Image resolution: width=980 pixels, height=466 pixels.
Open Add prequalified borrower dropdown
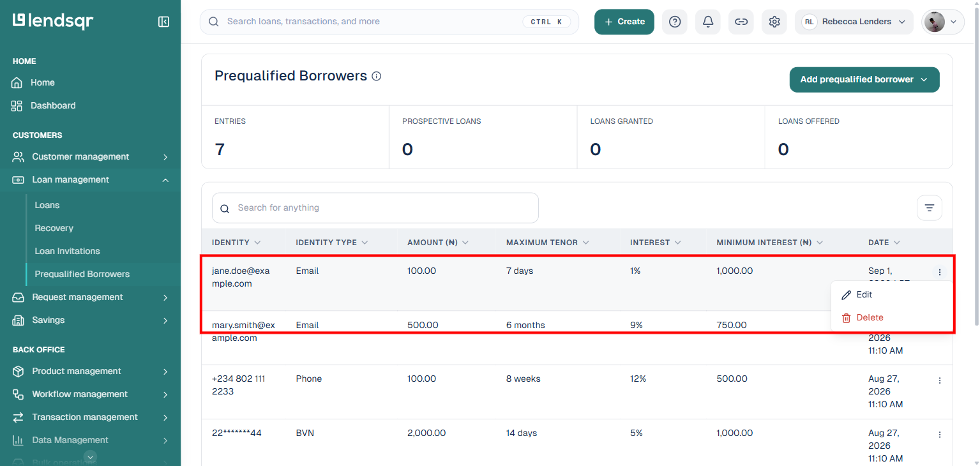(x=864, y=80)
